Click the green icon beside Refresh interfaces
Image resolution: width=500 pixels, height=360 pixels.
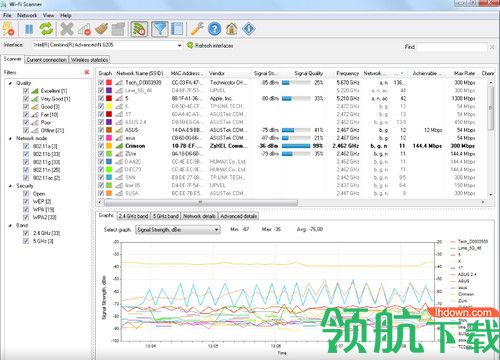[190, 45]
